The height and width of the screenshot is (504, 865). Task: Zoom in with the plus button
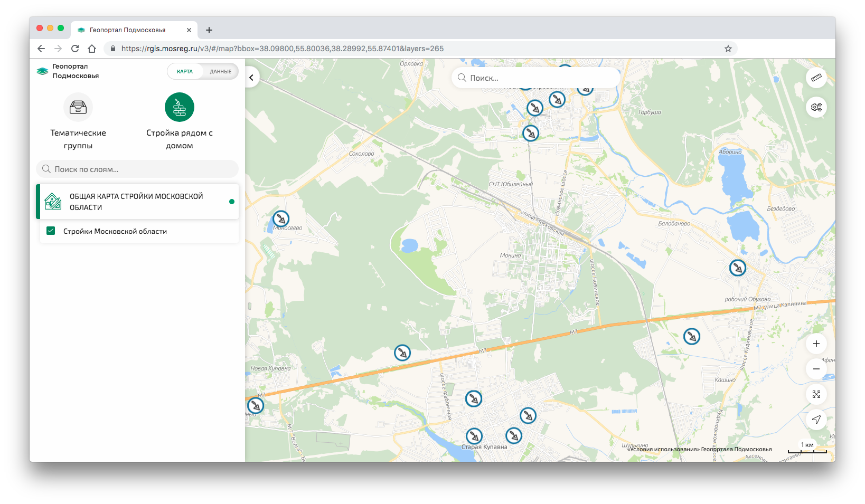[x=816, y=344]
